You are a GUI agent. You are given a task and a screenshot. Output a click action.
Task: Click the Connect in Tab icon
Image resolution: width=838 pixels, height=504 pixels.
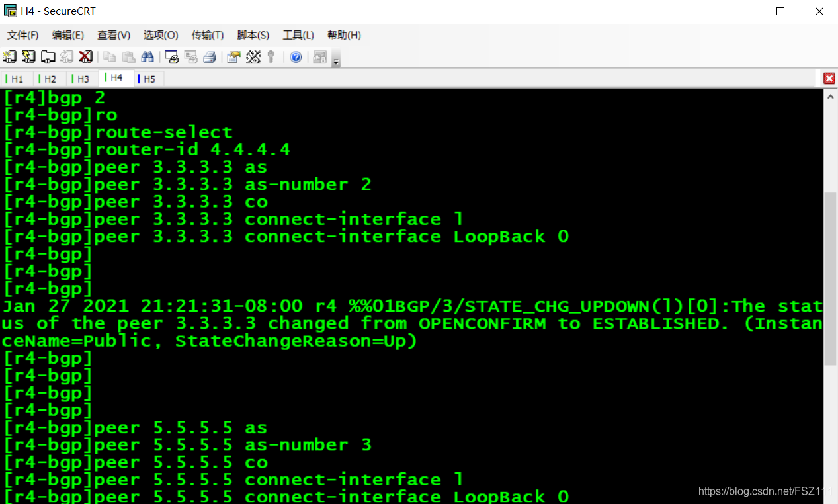tap(48, 57)
